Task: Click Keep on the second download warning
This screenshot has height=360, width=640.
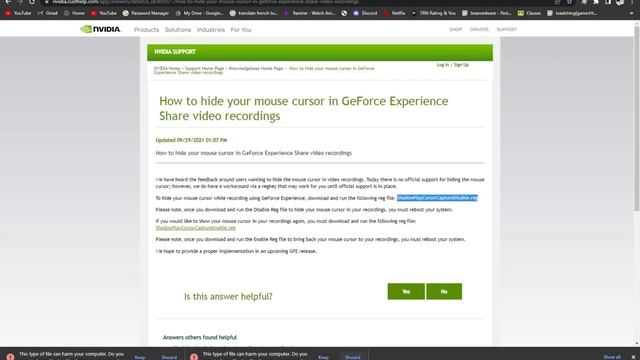Action: pyautogui.click(x=324, y=357)
